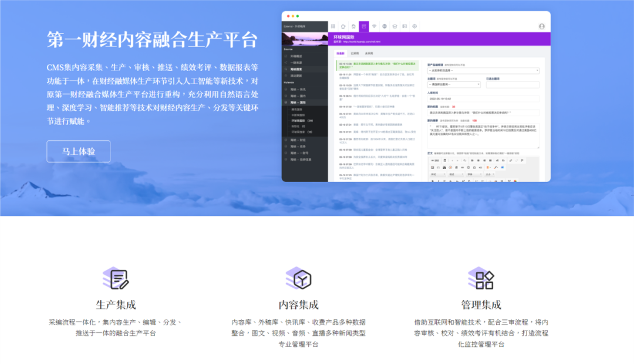Click the 马上体验 button
The image size is (634, 364).
[79, 151]
